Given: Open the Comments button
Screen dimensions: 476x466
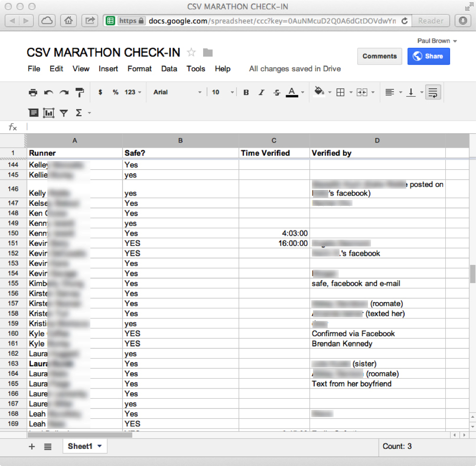Looking at the screenshot, I should point(379,56).
